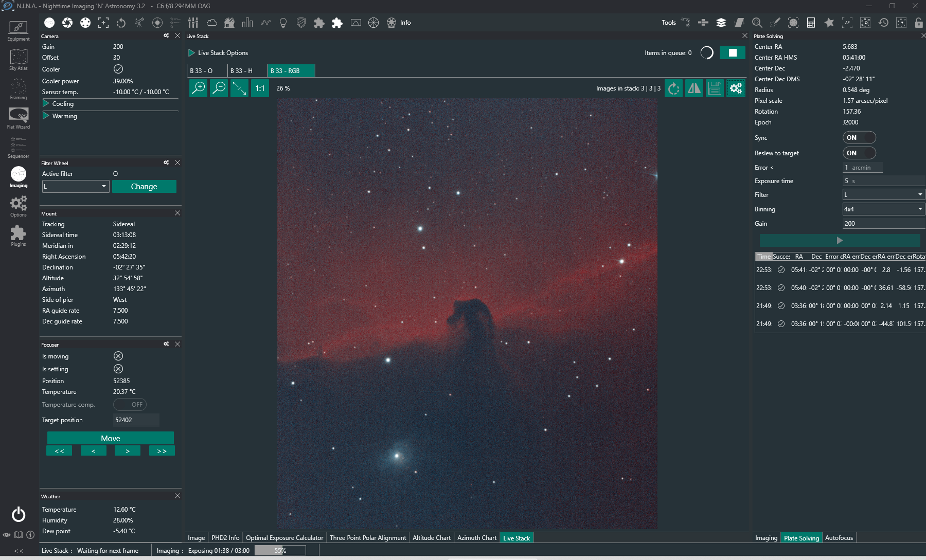
Task: Toggle the AF autofocus tool icon
Action: 847,23
